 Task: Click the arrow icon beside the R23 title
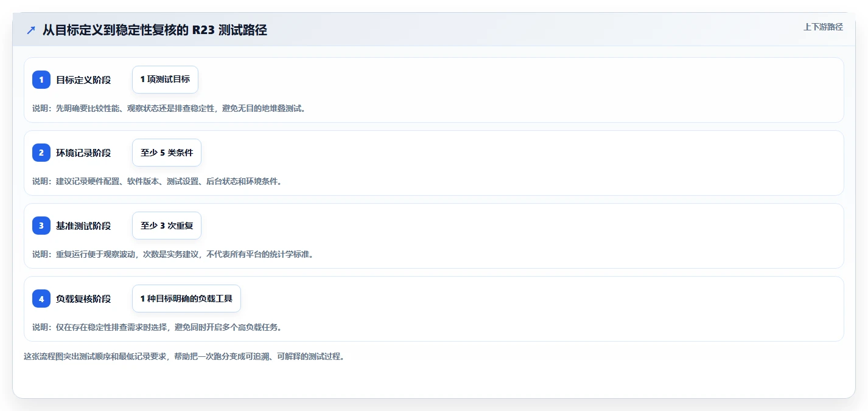tap(31, 30)
